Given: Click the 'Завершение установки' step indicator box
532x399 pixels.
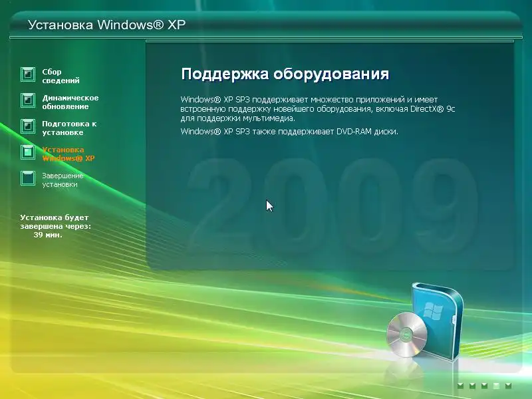Looking at the screenshot, I should (x=28, y=178).
